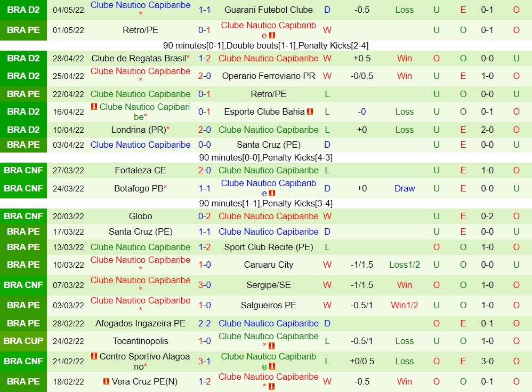Click Santa Cruz (PE) on 17/03/22 row

pos(141,232)
